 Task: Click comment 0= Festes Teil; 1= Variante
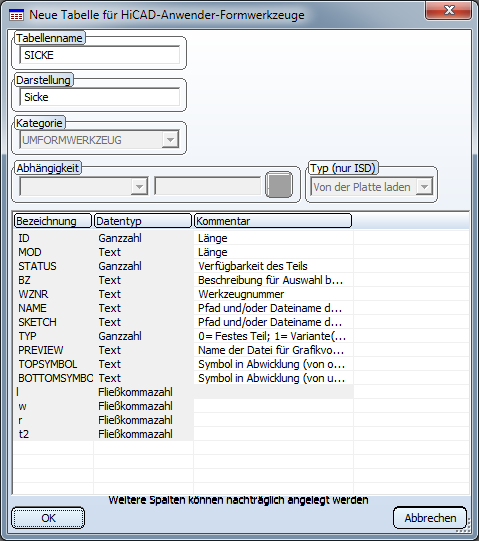[272, 336]
